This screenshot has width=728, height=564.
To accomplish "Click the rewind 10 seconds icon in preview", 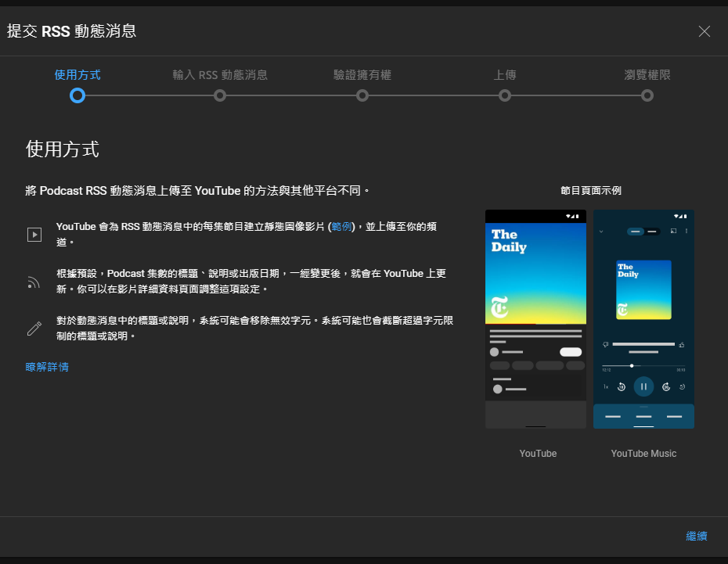I will click(x=622, y=387).
